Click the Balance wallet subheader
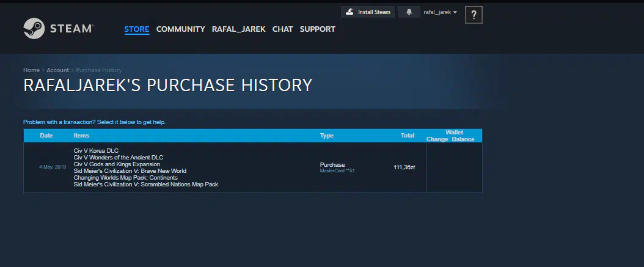Viewport: 644px width, 267px height. tap(463, 139)
